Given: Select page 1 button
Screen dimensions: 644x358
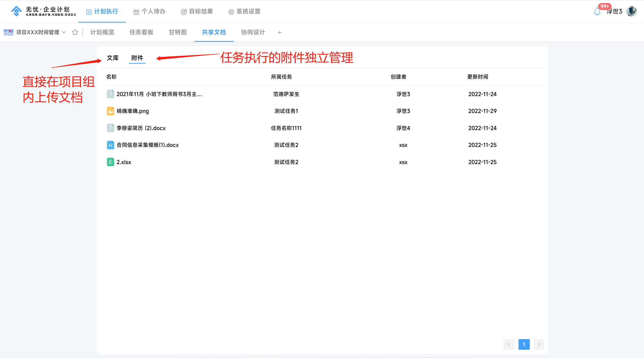Looking at the screenshot, I should pos(524,344).
